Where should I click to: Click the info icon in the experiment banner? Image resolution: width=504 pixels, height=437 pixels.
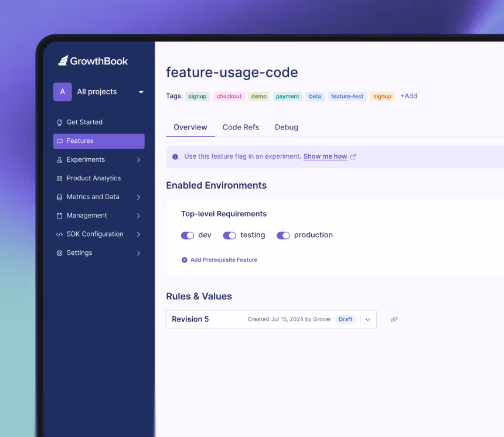pyautogui.click(x=175, y=157)
